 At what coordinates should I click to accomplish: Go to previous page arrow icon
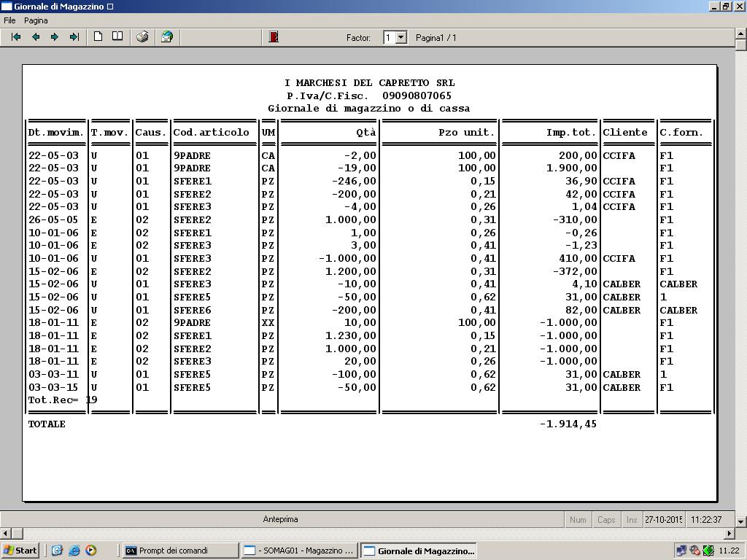(35, 36)
